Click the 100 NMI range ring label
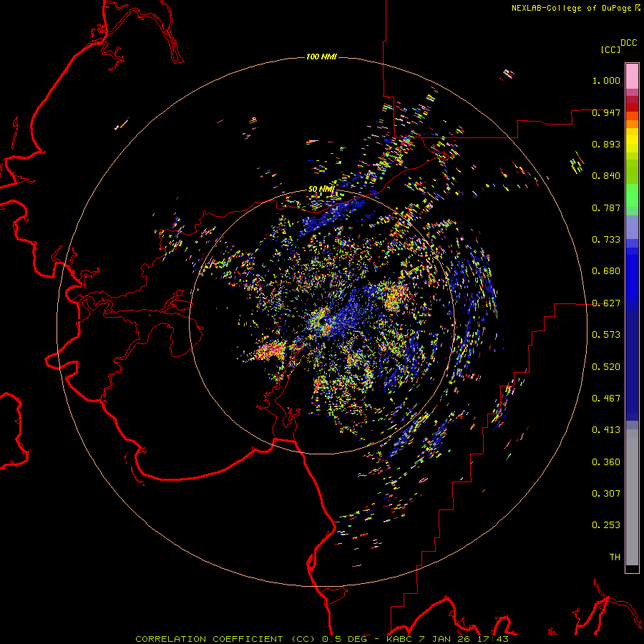This screenshot has width=644, height=644. tap(321, 57)
